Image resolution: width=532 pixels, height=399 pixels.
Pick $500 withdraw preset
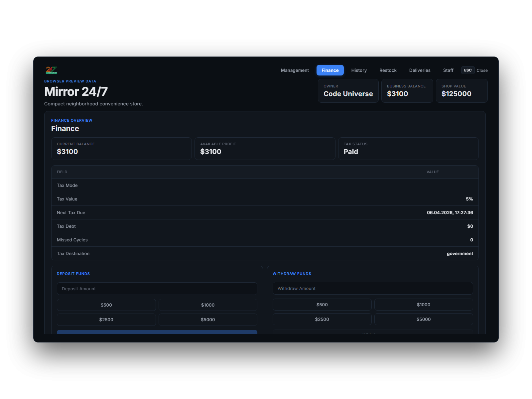322,305
